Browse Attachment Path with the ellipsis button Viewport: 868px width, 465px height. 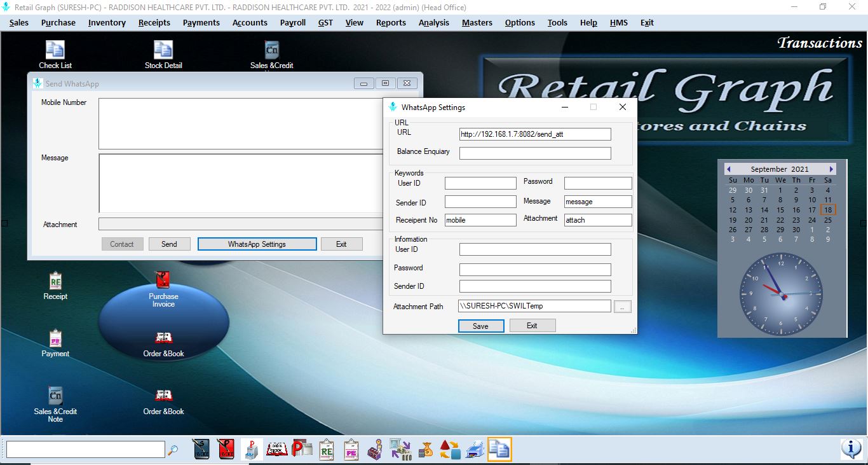point(623,306)
